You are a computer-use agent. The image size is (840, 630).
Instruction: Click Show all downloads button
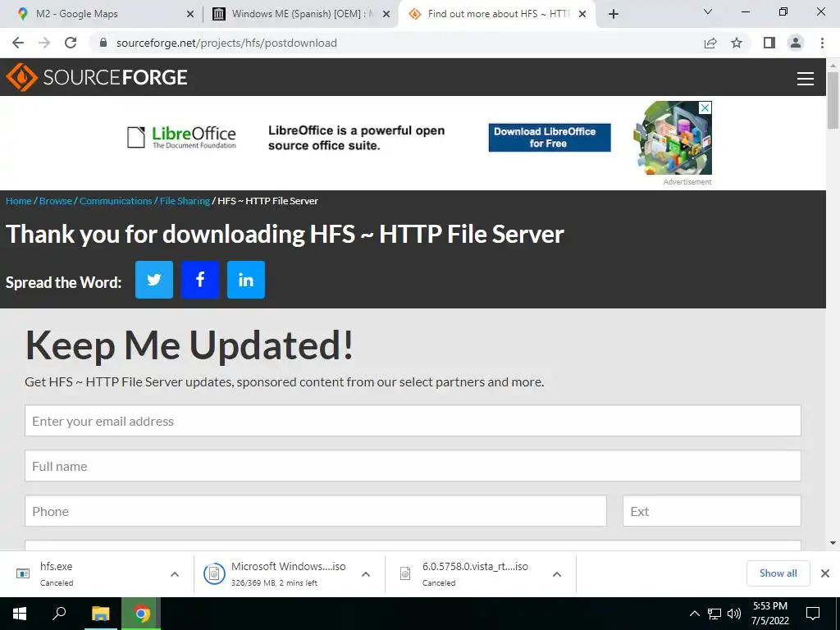[778, 573]
